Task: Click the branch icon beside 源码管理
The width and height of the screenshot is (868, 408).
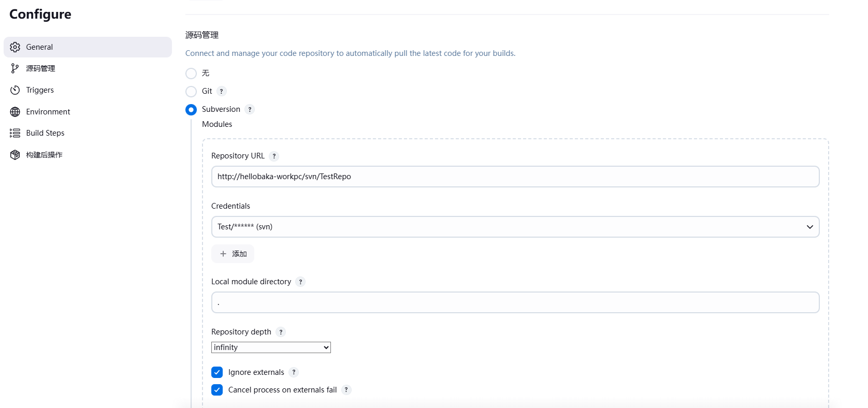Action: tap(15, 68)
